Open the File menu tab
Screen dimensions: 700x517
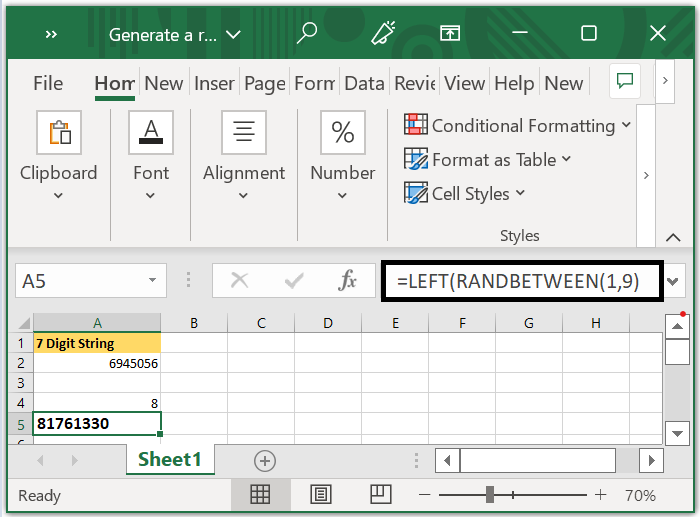point(48,84)
